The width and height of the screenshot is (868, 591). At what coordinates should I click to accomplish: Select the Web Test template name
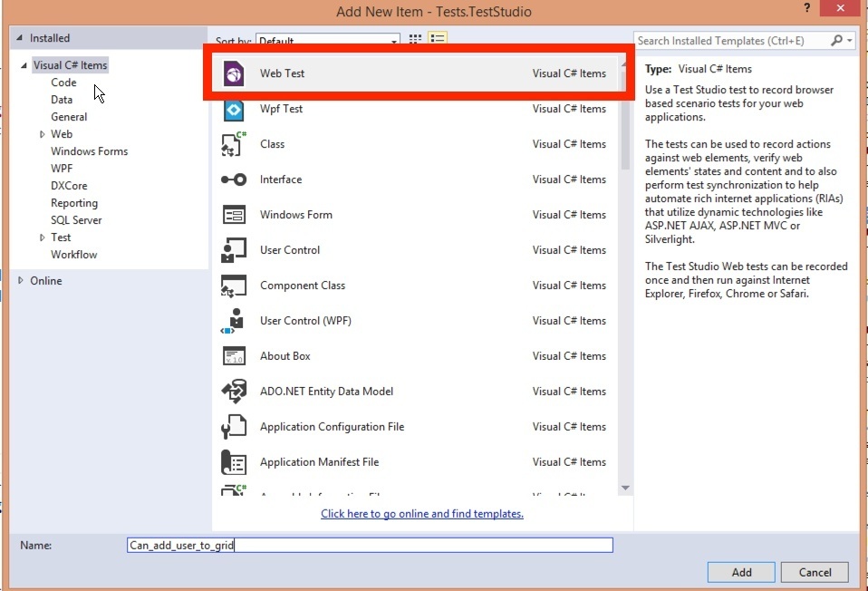[x=283, y=73]
